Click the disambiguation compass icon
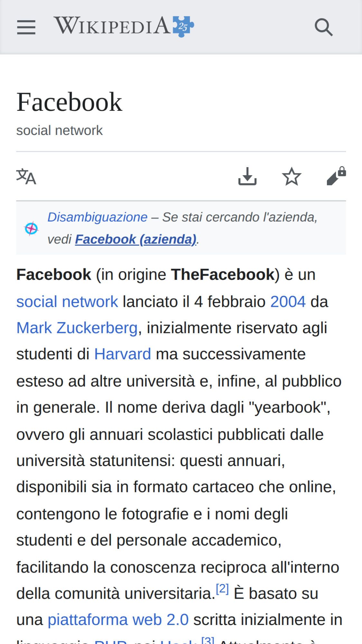This screenshot has width=362, height=644. (x=31, y=229)
